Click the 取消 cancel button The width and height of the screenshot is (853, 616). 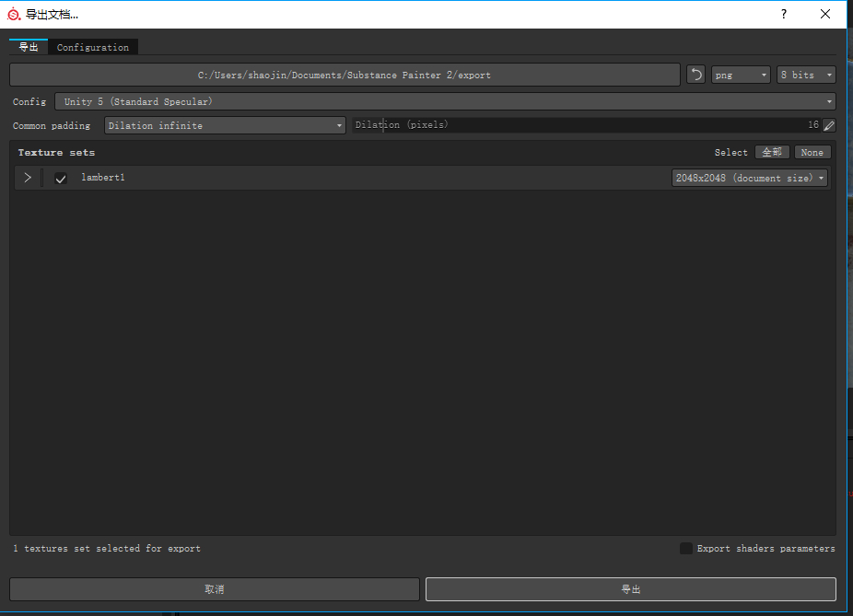(215, 588)
